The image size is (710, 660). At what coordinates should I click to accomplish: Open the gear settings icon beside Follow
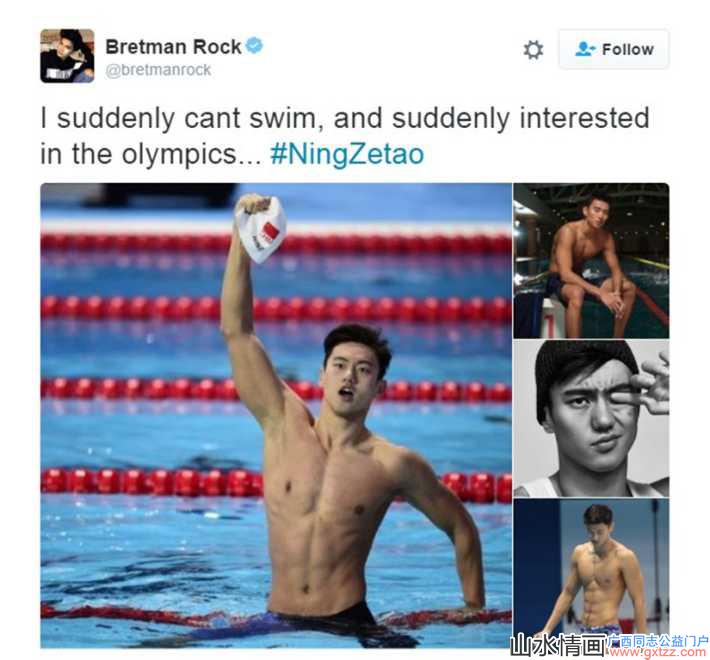pos(533,50)
